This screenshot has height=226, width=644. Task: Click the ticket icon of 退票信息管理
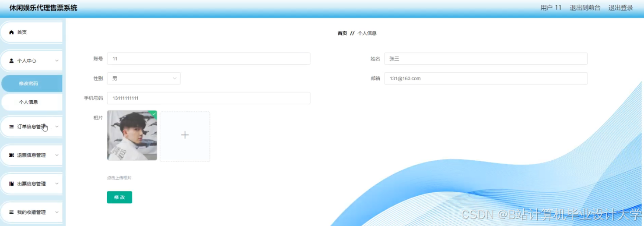(x=11, y=155)
